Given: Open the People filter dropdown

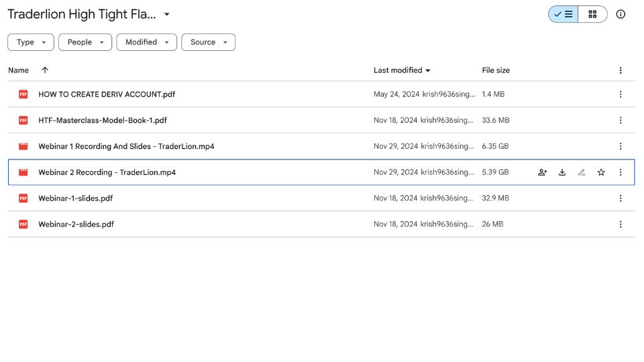Looking at the screenshot, I should point(85,42).
